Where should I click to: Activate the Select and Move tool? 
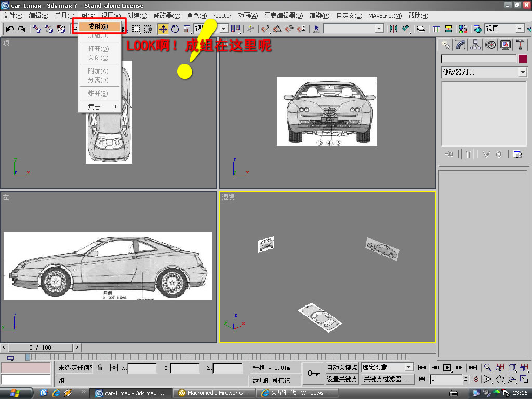[x=163, y=29]
